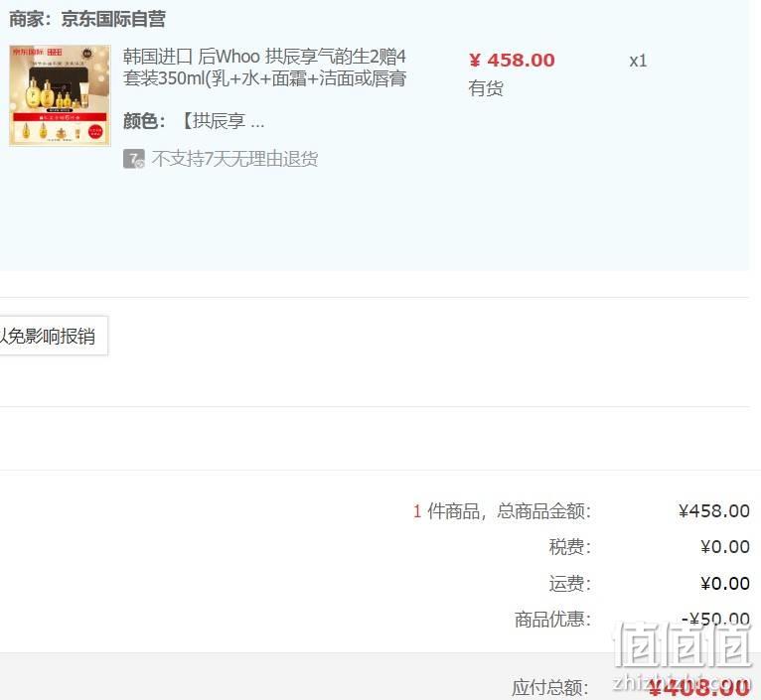Click the x1 quantity indicator
The image size is (761, 700).
point(638,61)
